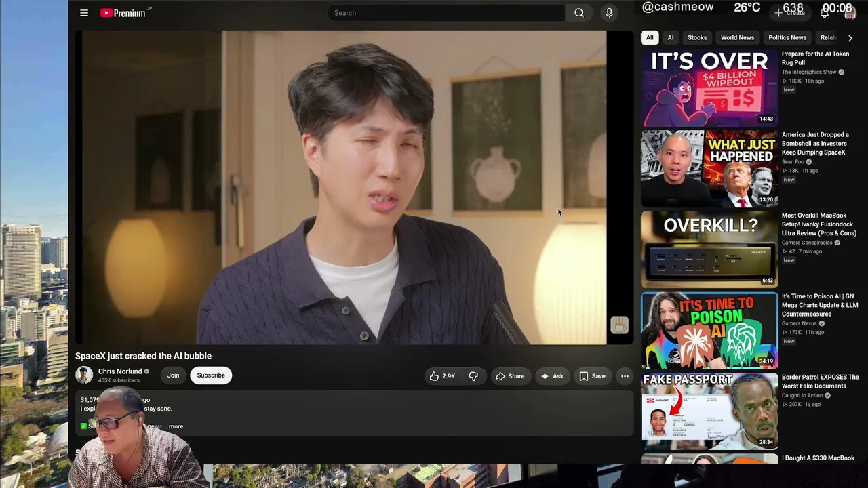Open 'Border Patrol EXPOSES The Worst Fake Documents' title
868x488 pixels.
click(x=821, y=382)
